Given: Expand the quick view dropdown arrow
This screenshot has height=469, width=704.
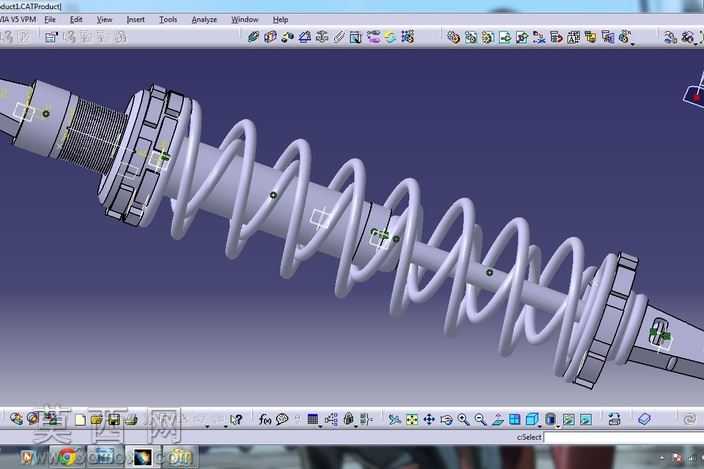Looking at the screenshot, I should pos(540,426).
